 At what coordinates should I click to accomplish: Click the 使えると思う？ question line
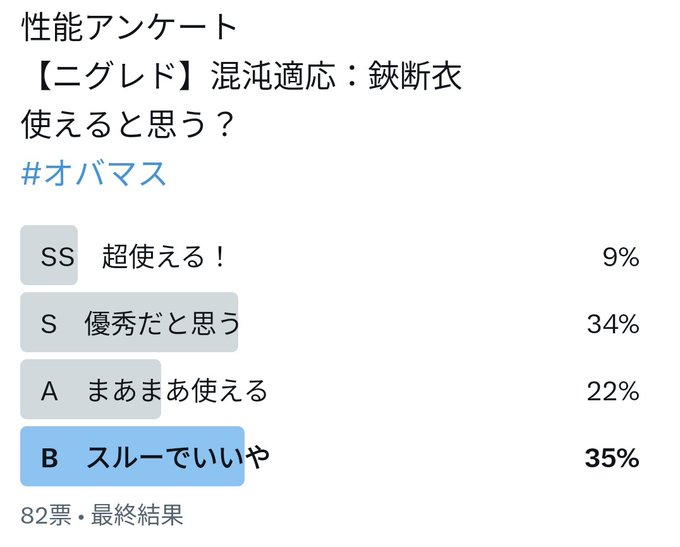click(x=128, y=124)
